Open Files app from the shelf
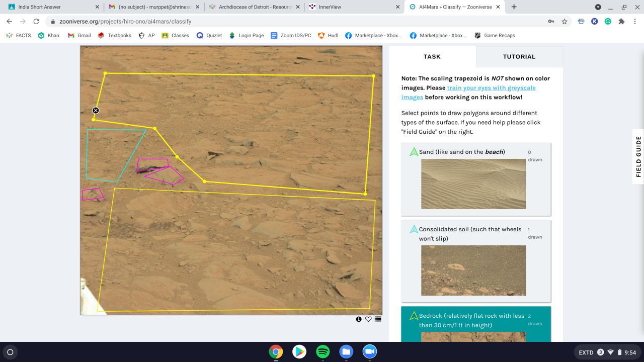Screen dimensions: 644x362 (x=346, y=352)
